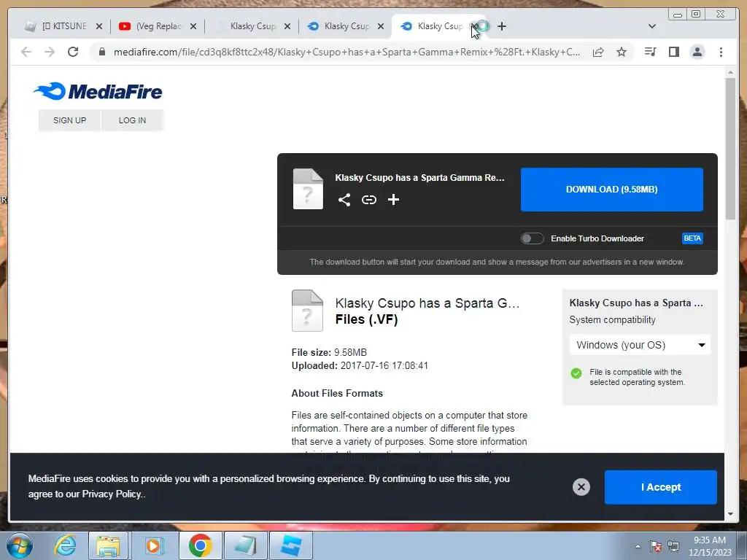View site information lock icon
The width and height of the screenshot is (747, 560).
pyautogui.click(x=102, y=52)
